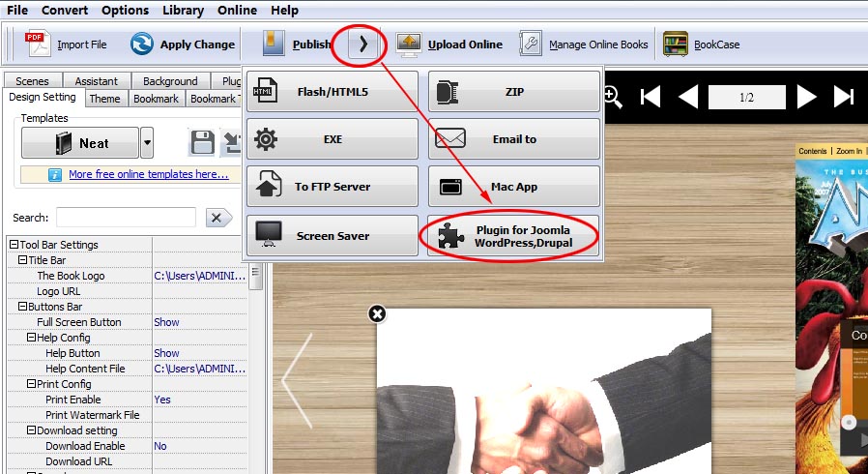Open the Help menu
The width and height of the screenshot is (868, 474).
pyautogui.click(x=284, y=10)
